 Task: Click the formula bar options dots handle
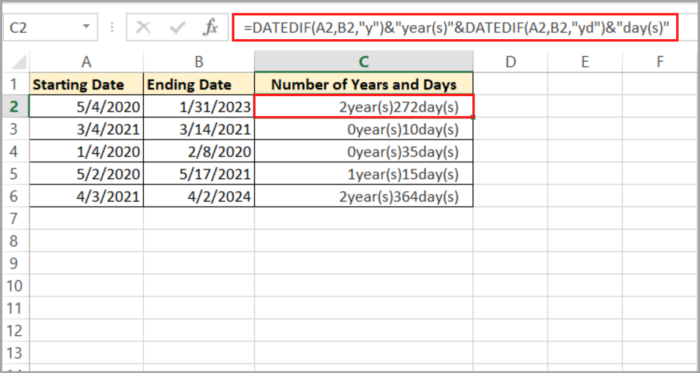coord(112,28)
